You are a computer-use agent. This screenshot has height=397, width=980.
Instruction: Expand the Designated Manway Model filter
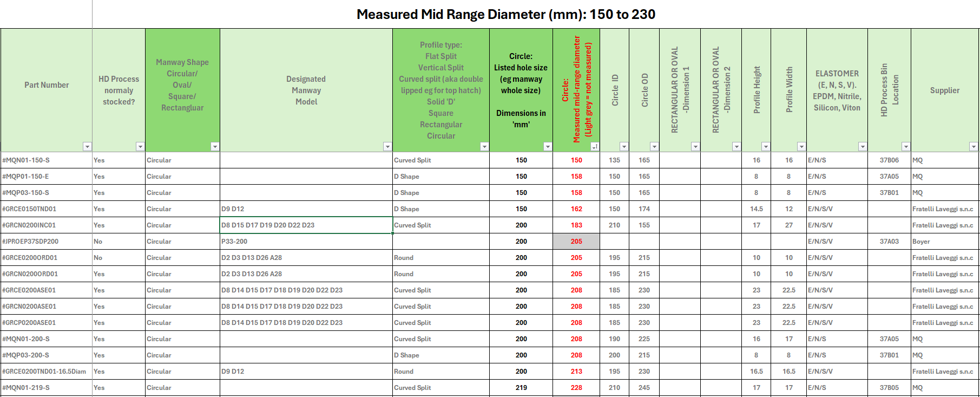pyautogui.click(x=387, y=147)
